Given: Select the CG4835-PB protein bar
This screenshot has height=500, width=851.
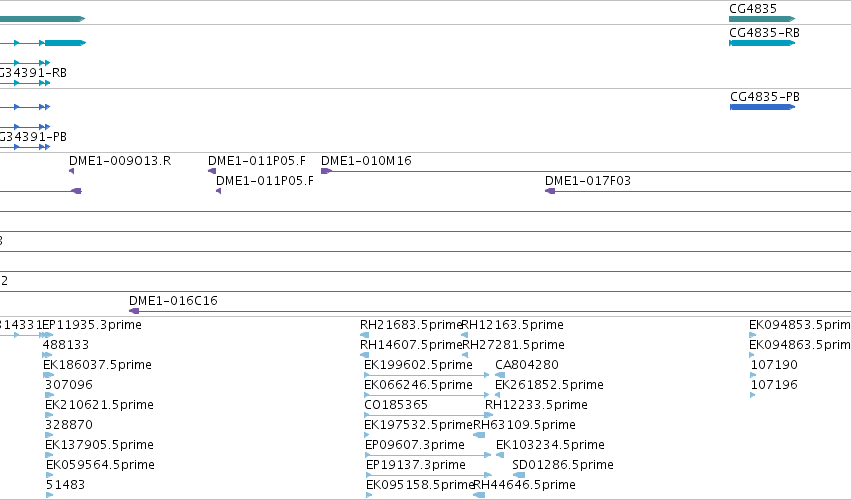Looking at the screenshot, I should tap(762, 107).
